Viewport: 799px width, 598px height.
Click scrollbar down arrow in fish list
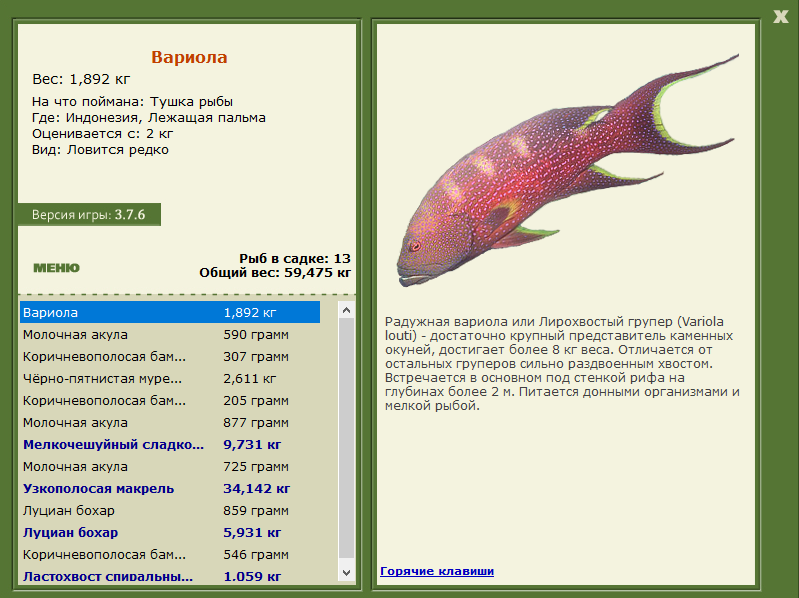point(347,573)
